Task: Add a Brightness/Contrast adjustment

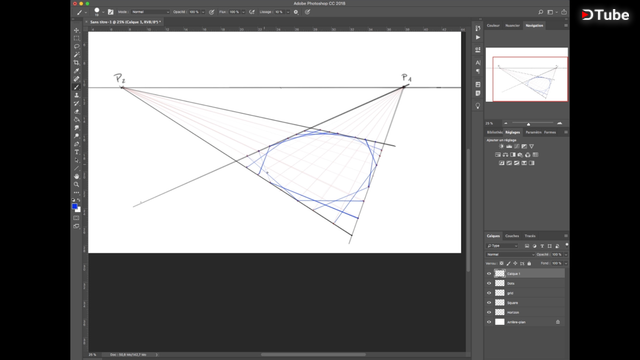Action: (502, 146)
